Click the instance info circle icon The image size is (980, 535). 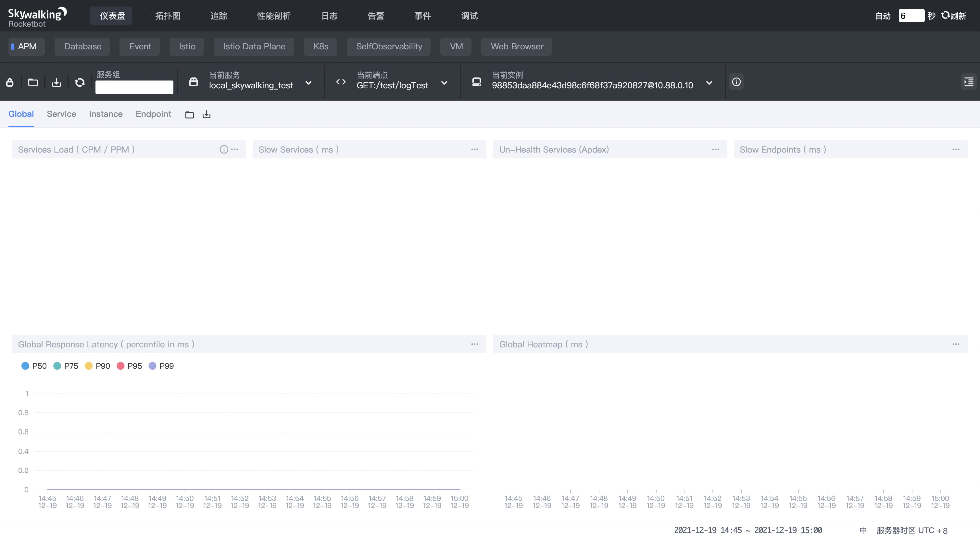pyautogui.click(x=736, y=82)
